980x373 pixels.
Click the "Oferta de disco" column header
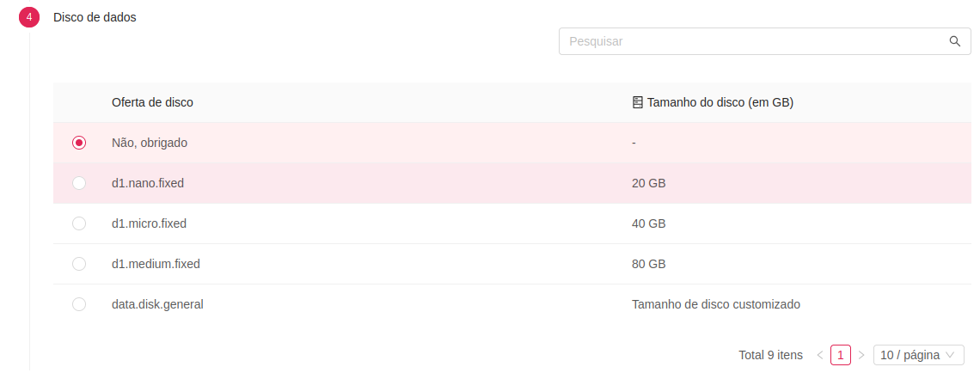[152, 102]
